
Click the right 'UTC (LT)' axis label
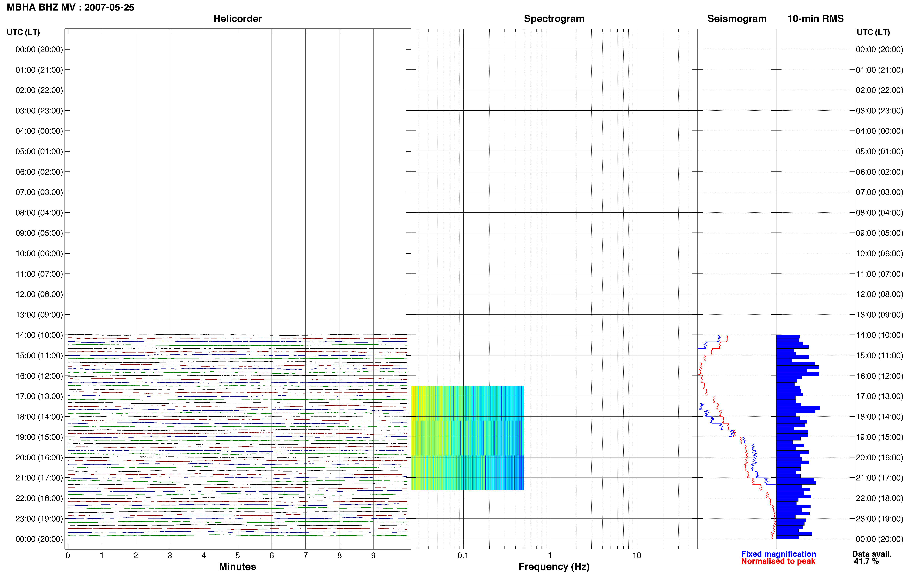coord(873,32)
